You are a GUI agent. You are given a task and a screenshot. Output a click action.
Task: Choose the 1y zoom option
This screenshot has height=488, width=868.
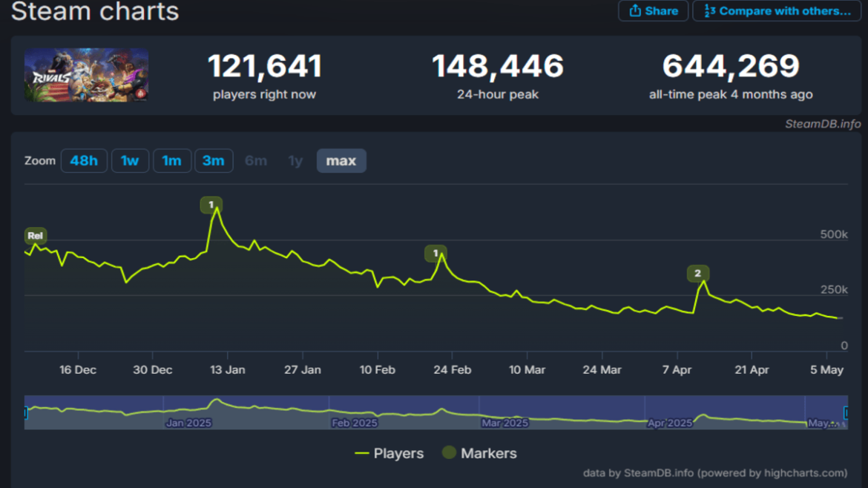point(295,160)
